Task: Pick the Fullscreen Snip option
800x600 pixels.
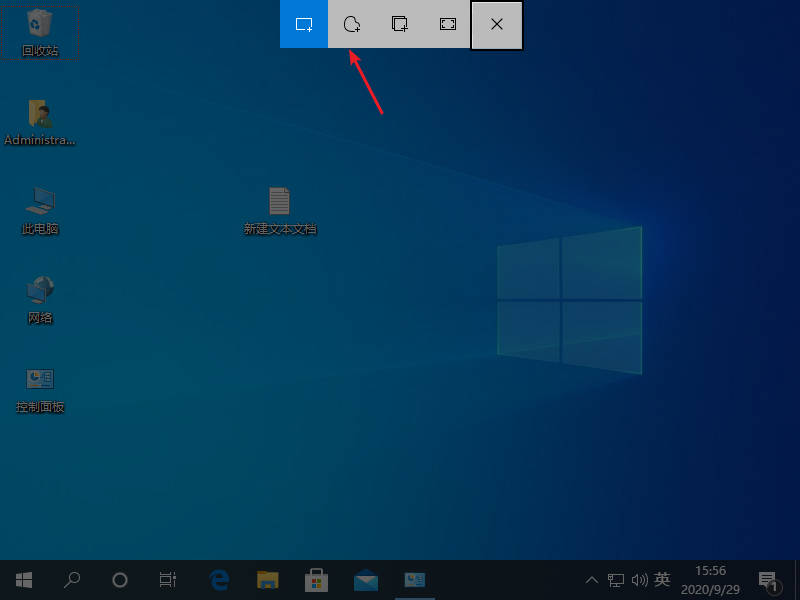Action: (447, 24)
